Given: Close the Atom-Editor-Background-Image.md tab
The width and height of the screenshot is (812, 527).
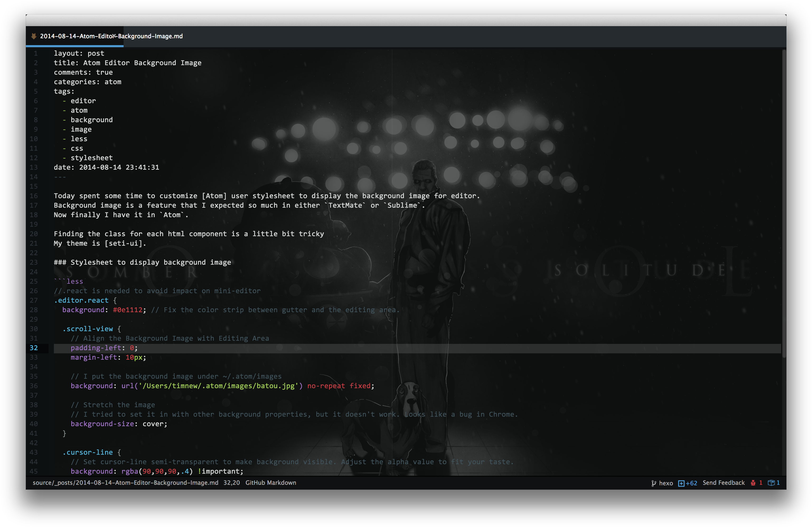Looking at the screenshot, I should coord(114,36).
